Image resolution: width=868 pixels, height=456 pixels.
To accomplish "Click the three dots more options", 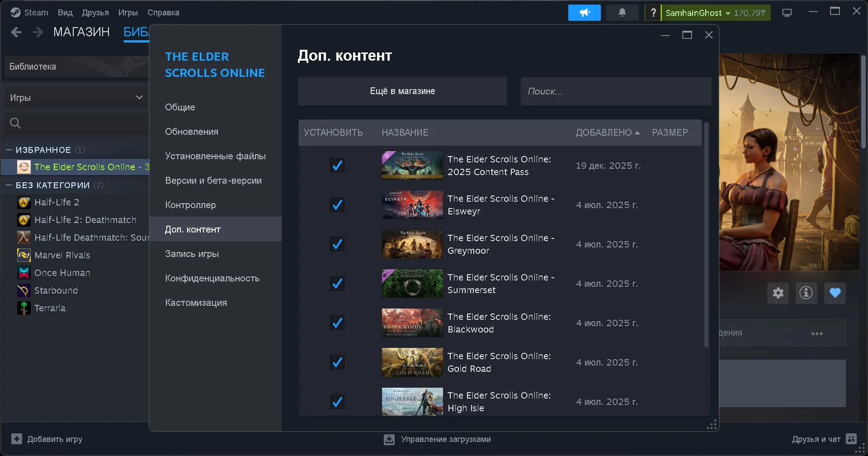I will (817, 333).
